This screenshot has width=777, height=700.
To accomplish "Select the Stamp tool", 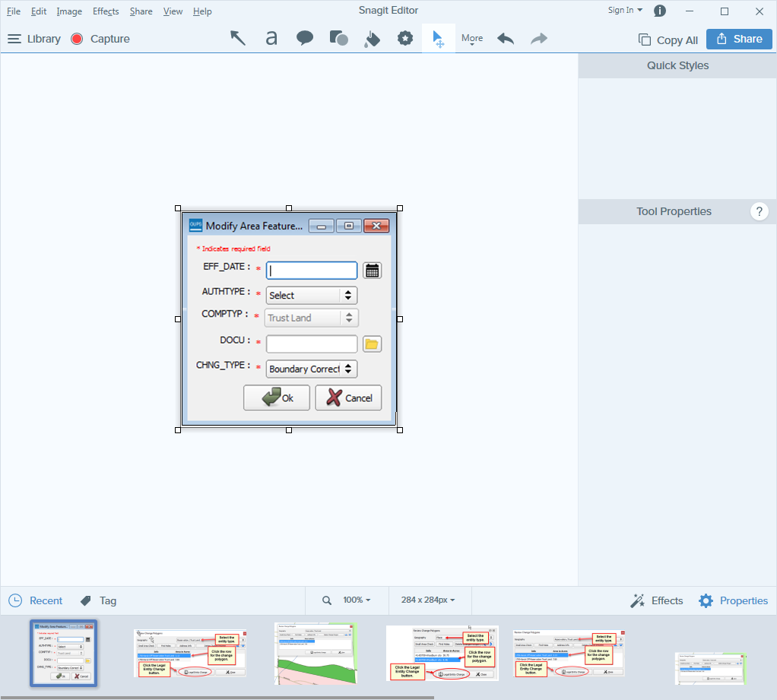I will pyautogui.click(x=405, y=38).
